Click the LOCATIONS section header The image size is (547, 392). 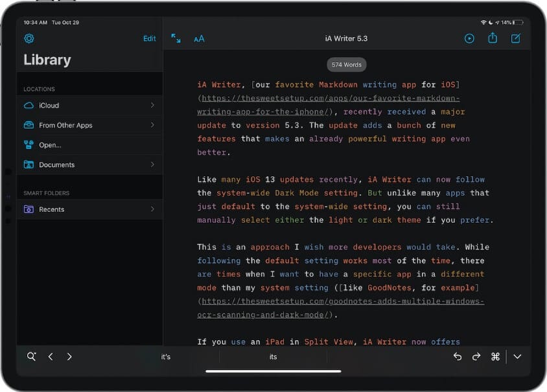[39, 89]
